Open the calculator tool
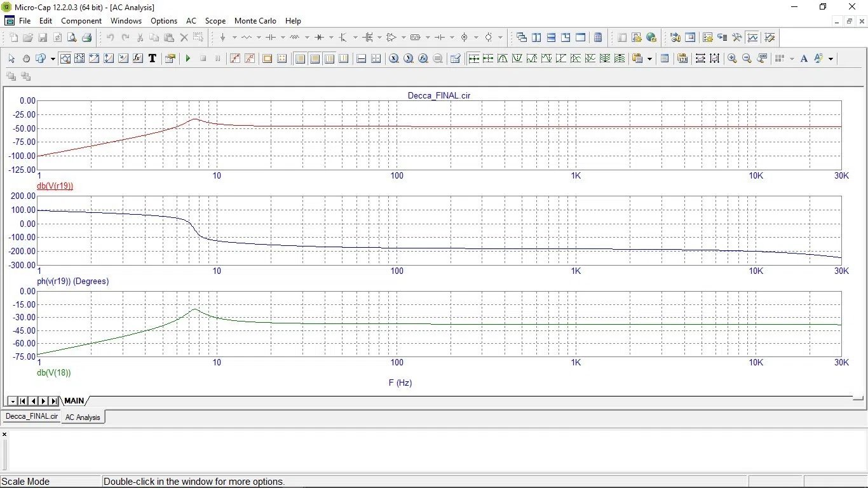This screenshot has width=868, height=488. (x=598, y=37)
